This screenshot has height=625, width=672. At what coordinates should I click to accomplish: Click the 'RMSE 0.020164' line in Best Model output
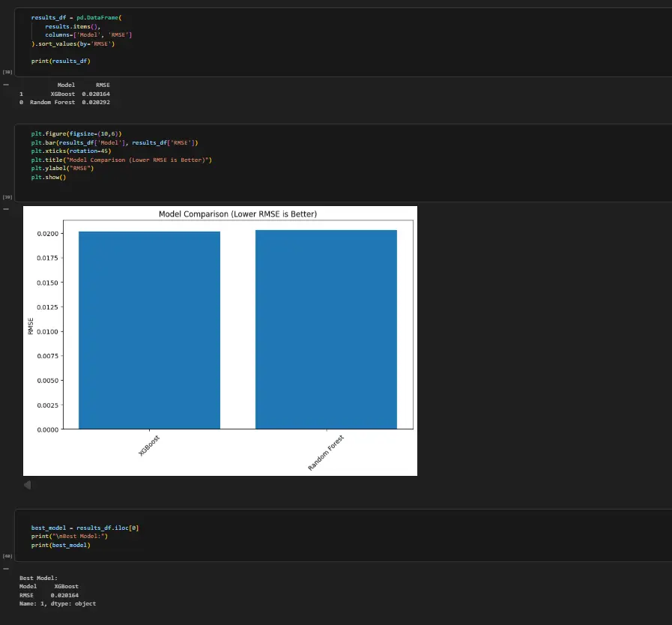point(49,595)
